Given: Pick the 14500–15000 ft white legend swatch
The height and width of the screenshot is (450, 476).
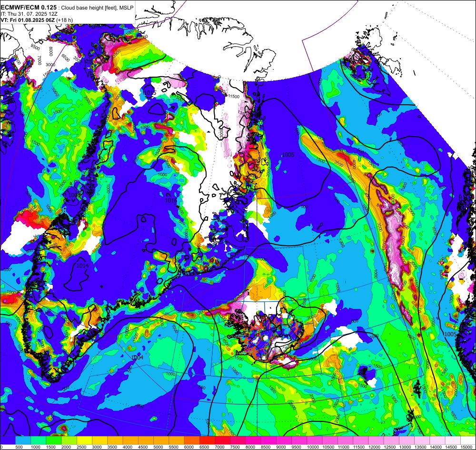Looking at the screenshot, I should (x=453, y=440).
